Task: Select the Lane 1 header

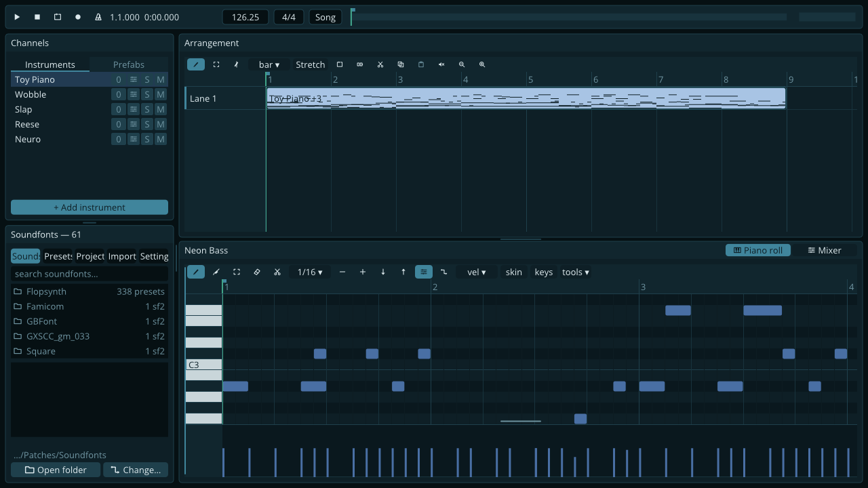Action: pos(225,98)
